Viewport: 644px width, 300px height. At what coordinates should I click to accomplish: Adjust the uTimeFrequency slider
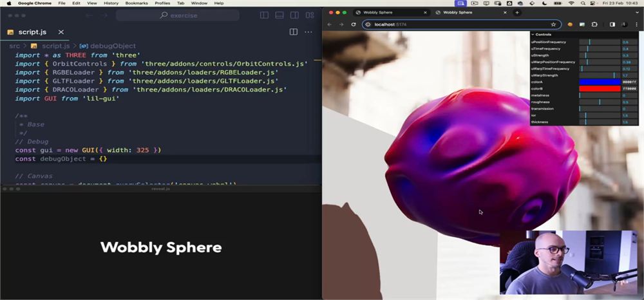point(600,49)
